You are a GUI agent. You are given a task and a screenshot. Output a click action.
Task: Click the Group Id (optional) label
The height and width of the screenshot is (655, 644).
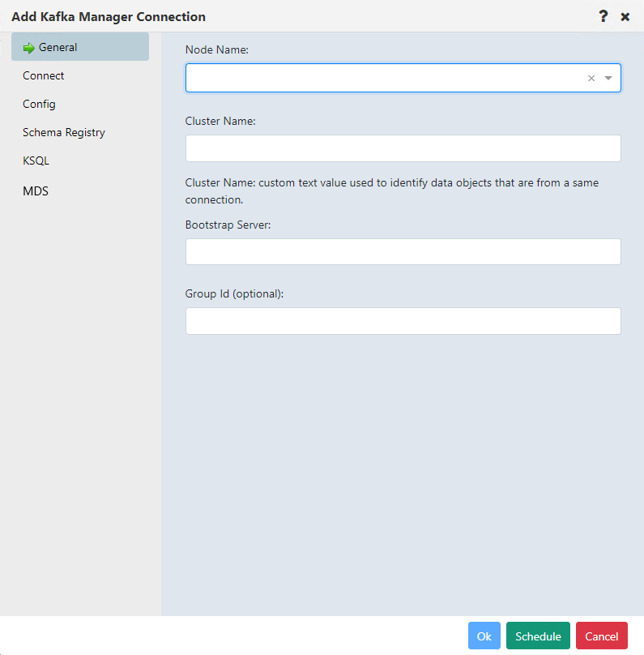click(234, 293)
